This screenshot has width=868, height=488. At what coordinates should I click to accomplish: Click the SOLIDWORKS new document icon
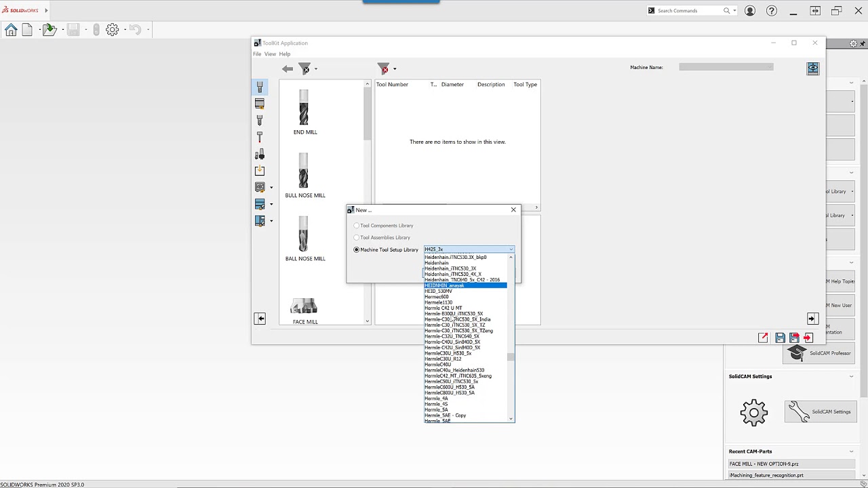(27, 30)
